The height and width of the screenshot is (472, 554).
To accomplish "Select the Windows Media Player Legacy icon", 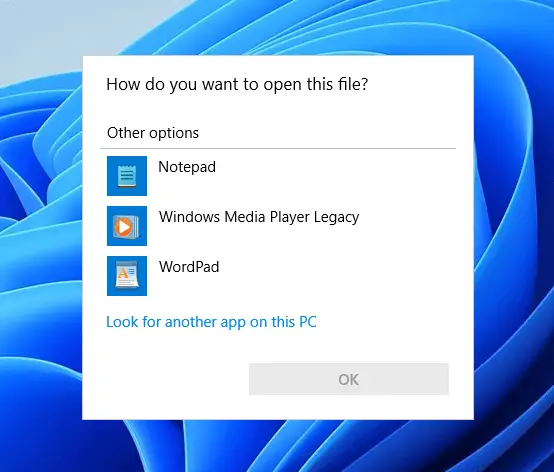I will 127,226.
